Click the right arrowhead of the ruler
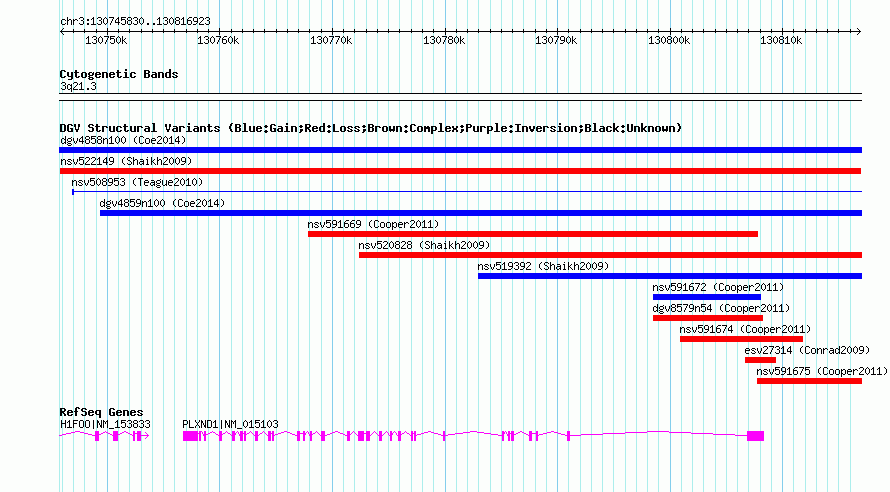This screenshot has height=492, width=890. 859,32
